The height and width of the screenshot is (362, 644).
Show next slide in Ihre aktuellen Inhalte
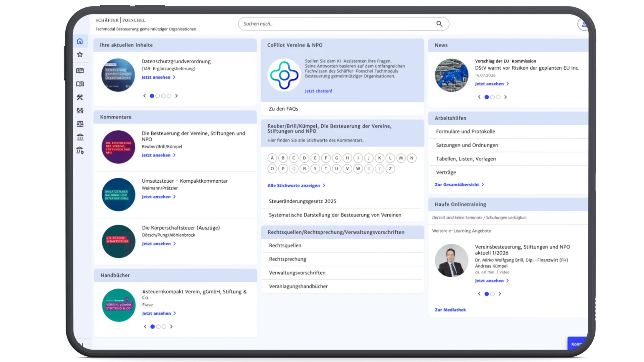pos(176,96)
